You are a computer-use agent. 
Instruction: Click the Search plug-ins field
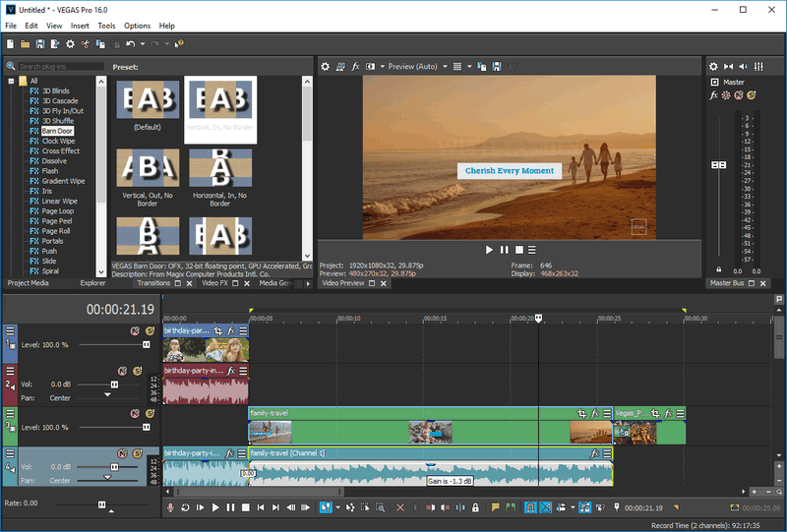tap(61, 66)
